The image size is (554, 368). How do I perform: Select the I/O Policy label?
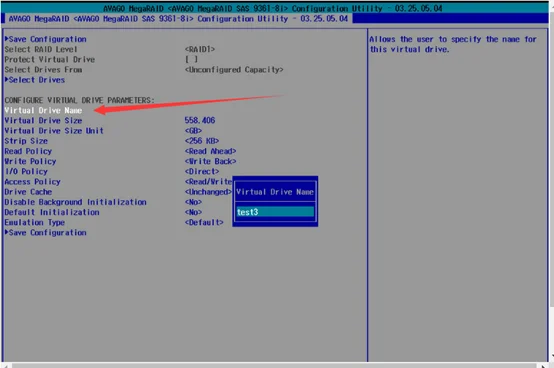[x=26, y=172]
